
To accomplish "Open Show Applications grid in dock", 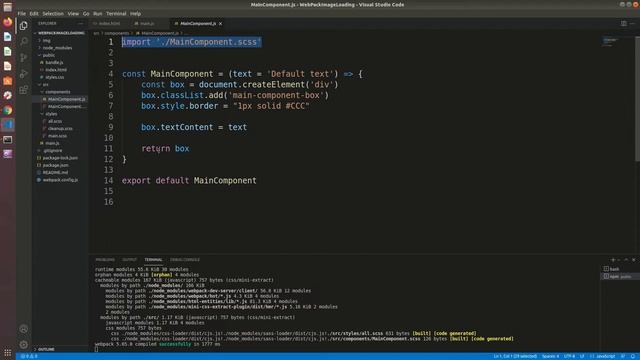I will [8, 353].
